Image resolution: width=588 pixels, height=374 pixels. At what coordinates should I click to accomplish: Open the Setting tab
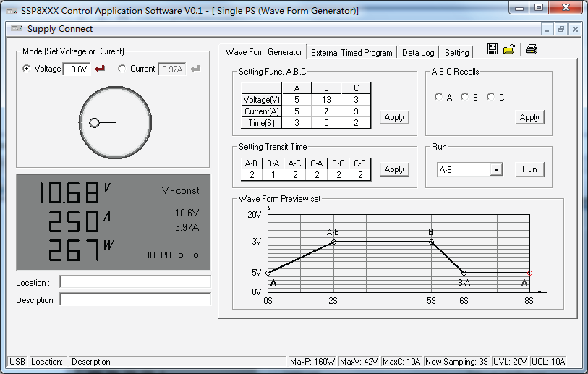tap(456, 52)
